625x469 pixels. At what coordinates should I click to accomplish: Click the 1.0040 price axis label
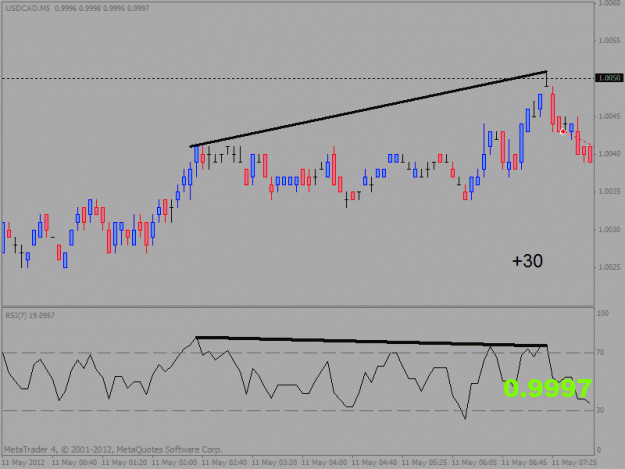click(x=609, y=154)
